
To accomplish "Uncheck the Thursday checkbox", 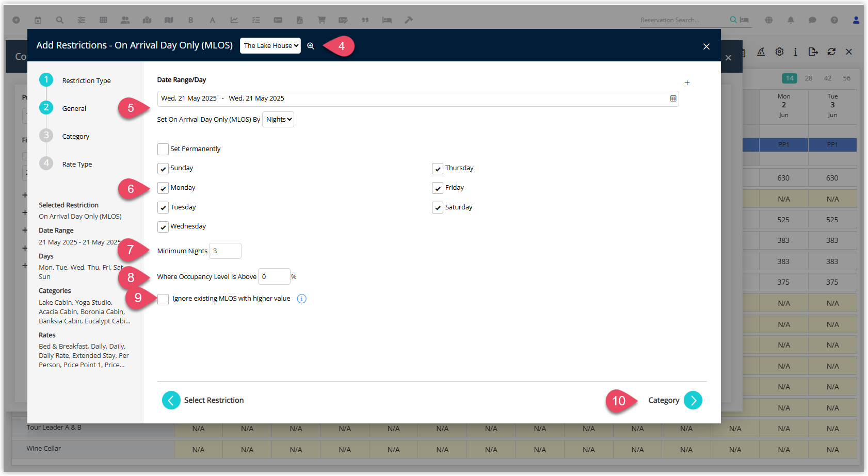I will click(x=438, y=169).
